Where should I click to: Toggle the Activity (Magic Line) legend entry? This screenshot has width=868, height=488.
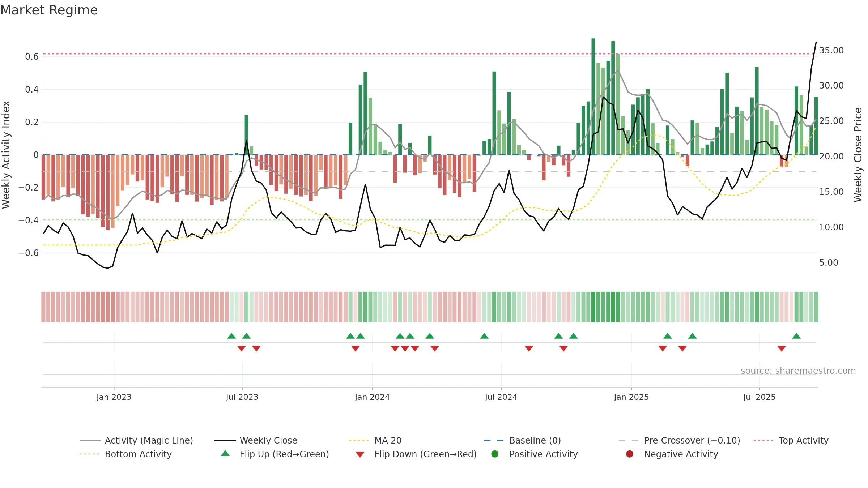pyautogui.click(x=136, y=440)
